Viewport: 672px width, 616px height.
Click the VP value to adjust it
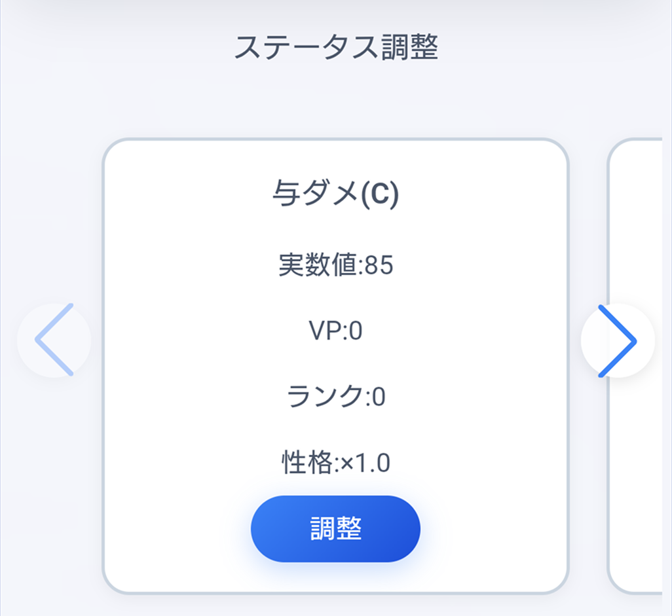(x=335, y=331)
